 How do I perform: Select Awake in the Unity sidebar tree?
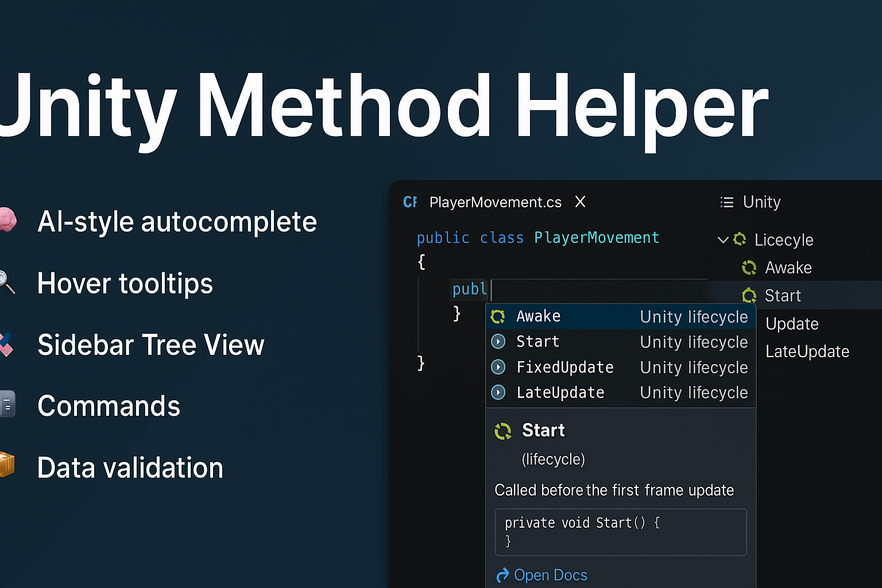pos(788,268)
